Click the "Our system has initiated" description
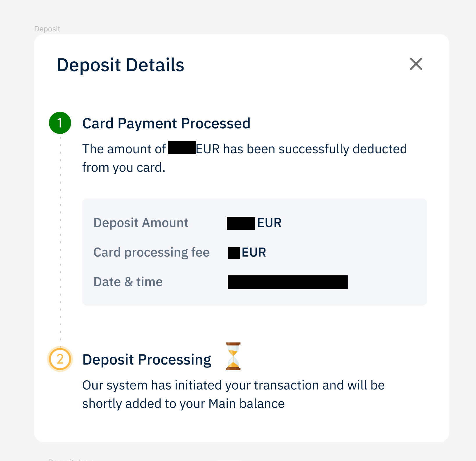Viewport: 476px width, 461px height. pyautogui.click(x=233, y=385)
